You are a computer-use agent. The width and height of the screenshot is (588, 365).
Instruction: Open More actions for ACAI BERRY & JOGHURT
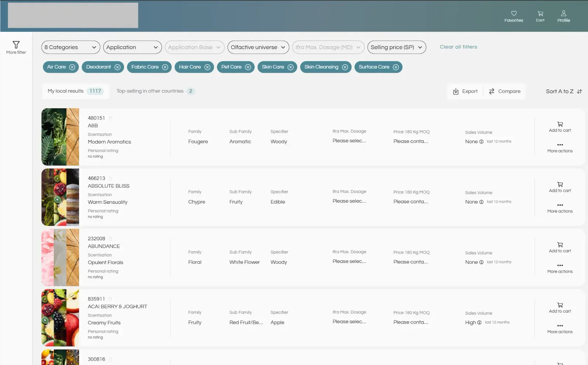coord(560,329)
